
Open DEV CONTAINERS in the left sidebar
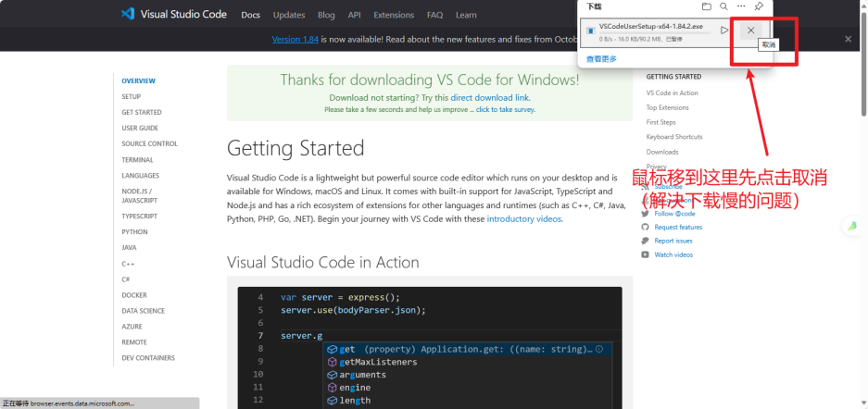tap(148, 357)
